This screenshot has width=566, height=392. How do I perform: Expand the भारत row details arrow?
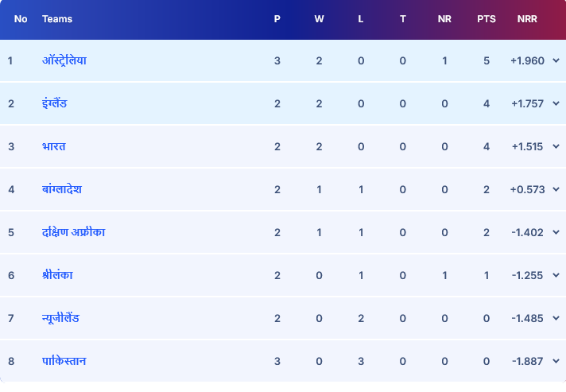coord(555,146)
